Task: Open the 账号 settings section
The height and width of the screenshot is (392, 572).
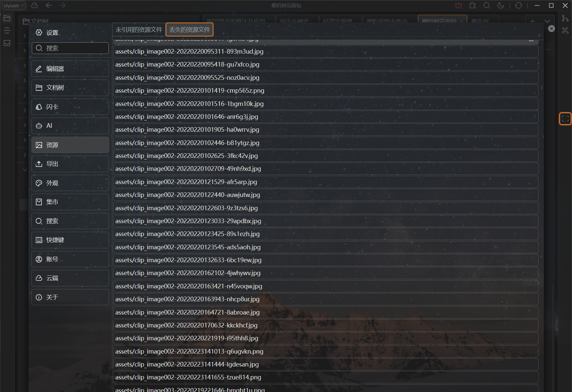Action: (x=70, y=259)
